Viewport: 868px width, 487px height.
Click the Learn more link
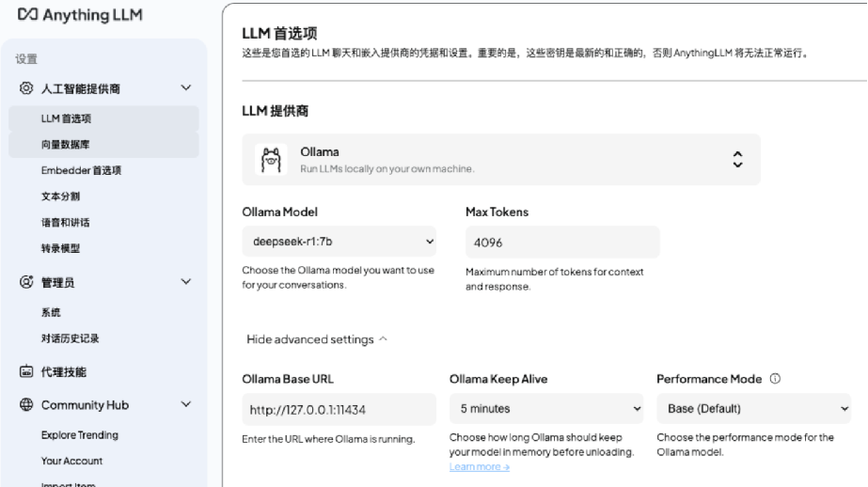(x=480, y=466)
